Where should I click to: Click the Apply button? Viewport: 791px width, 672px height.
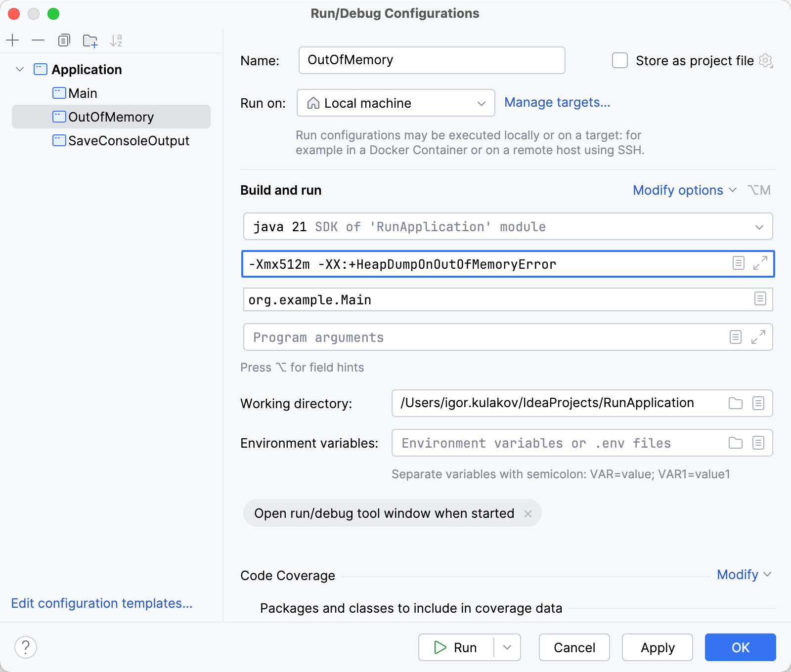pos(657,647)
